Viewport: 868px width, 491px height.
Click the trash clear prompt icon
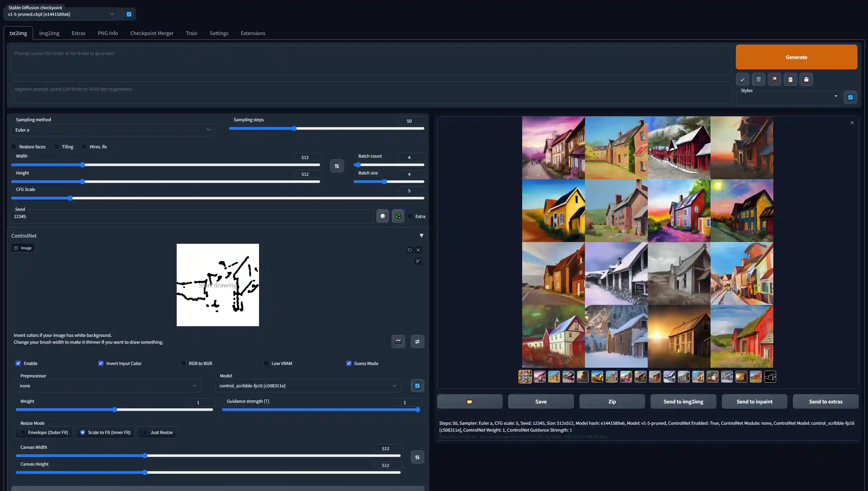pyautogui.click(x=759, y=80)
